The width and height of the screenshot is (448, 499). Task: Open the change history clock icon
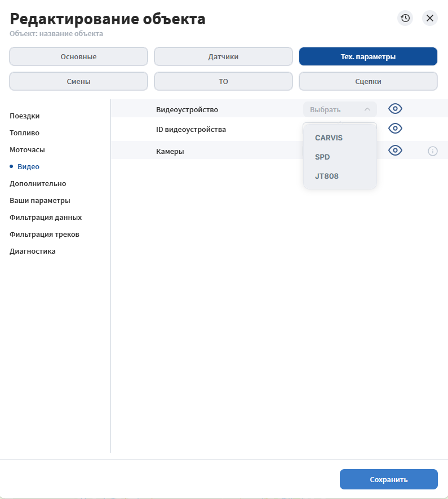coord(405,18)
